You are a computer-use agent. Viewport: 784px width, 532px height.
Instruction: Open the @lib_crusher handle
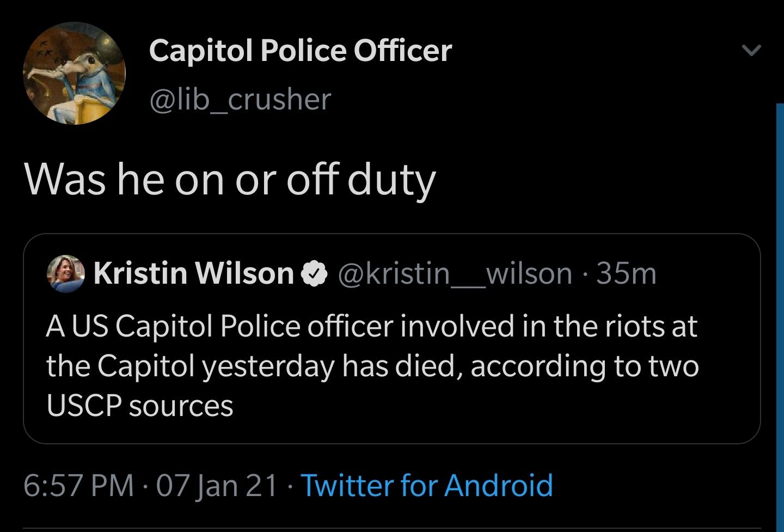tap(240, 99)
